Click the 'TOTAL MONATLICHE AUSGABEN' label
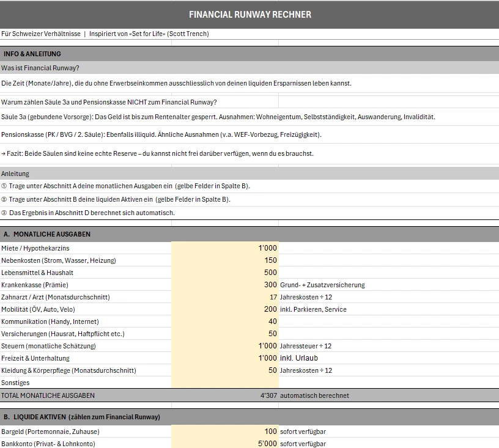This screenshot has width=499, height=448. pyautogui.click(x=48, y=395)
